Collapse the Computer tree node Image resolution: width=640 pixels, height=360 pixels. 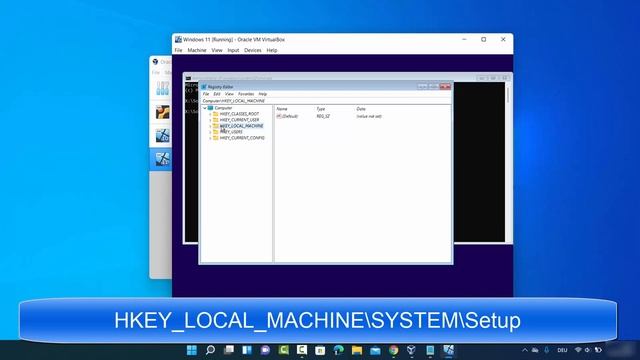(x=205, y=108)
